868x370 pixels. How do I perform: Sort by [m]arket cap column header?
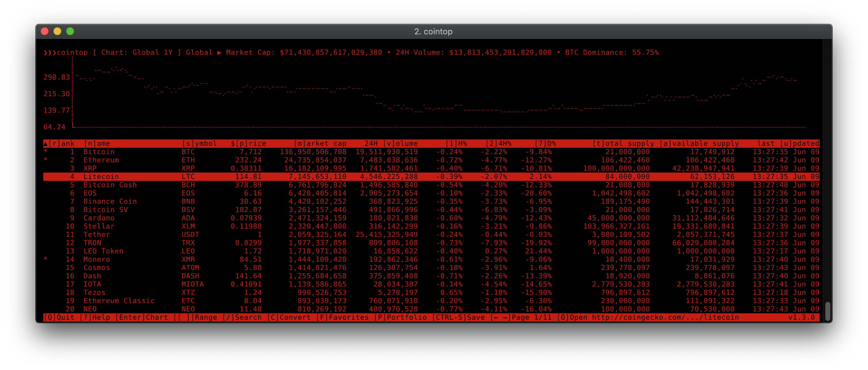pos(320,143)
